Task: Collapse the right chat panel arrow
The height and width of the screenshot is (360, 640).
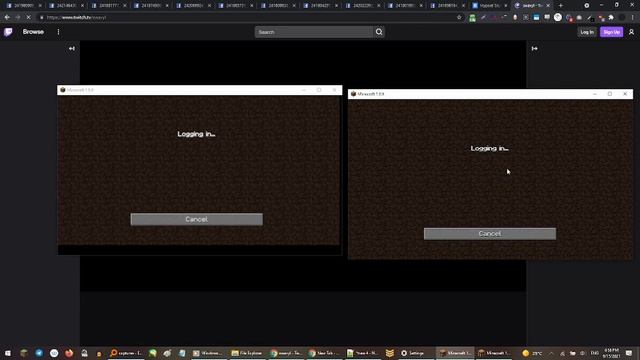Action: [534, 49]
